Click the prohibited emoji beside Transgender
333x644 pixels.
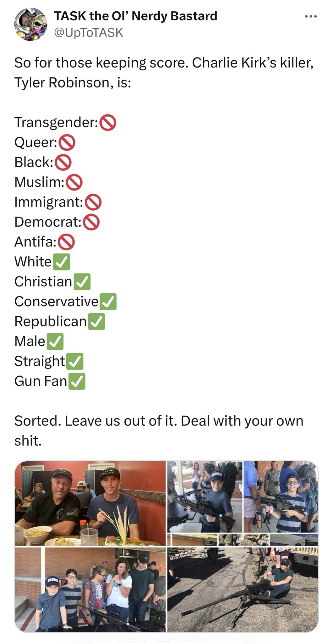tap(108, 123)
